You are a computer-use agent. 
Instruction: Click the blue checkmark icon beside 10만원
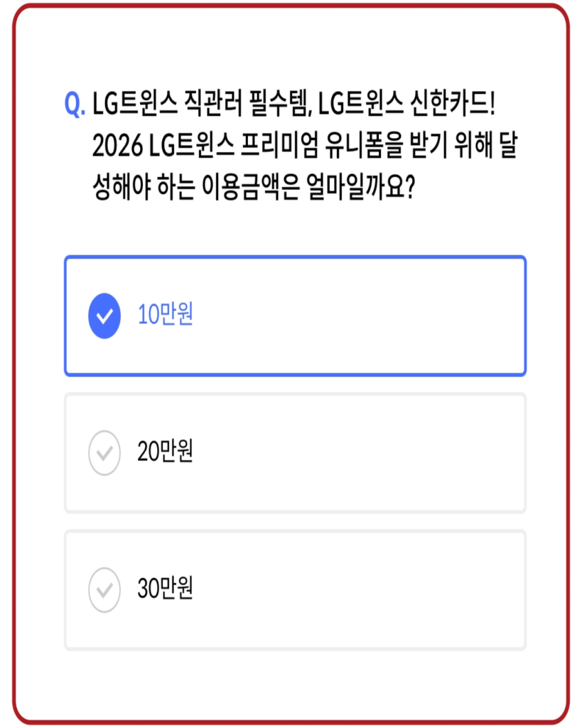104,316
